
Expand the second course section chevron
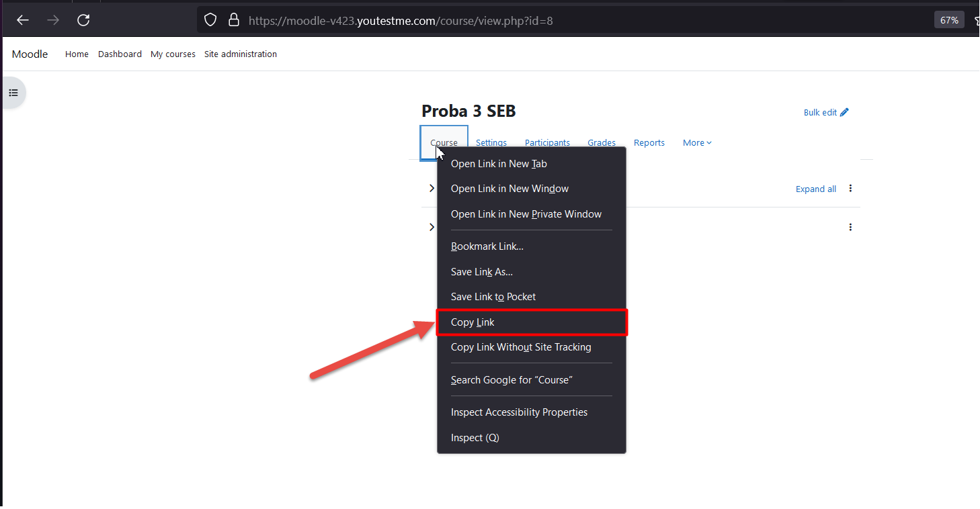pos(432,228)
